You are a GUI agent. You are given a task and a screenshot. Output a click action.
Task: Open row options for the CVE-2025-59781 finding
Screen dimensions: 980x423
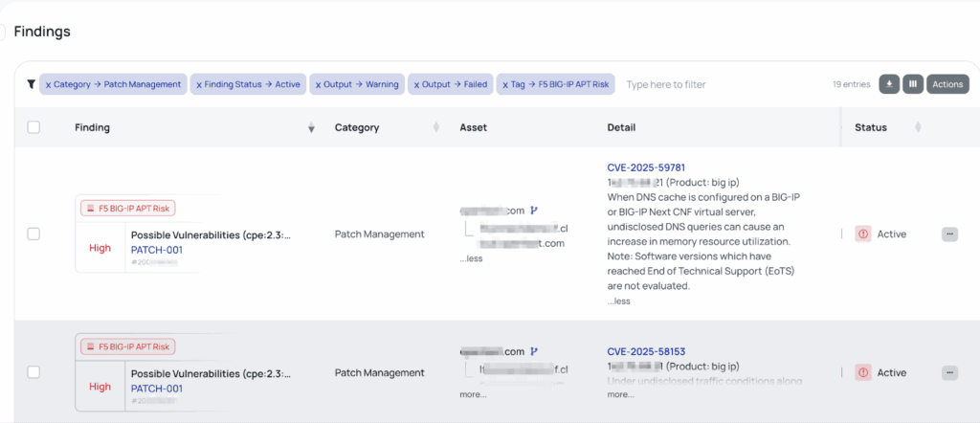click(x=949, y=234)
